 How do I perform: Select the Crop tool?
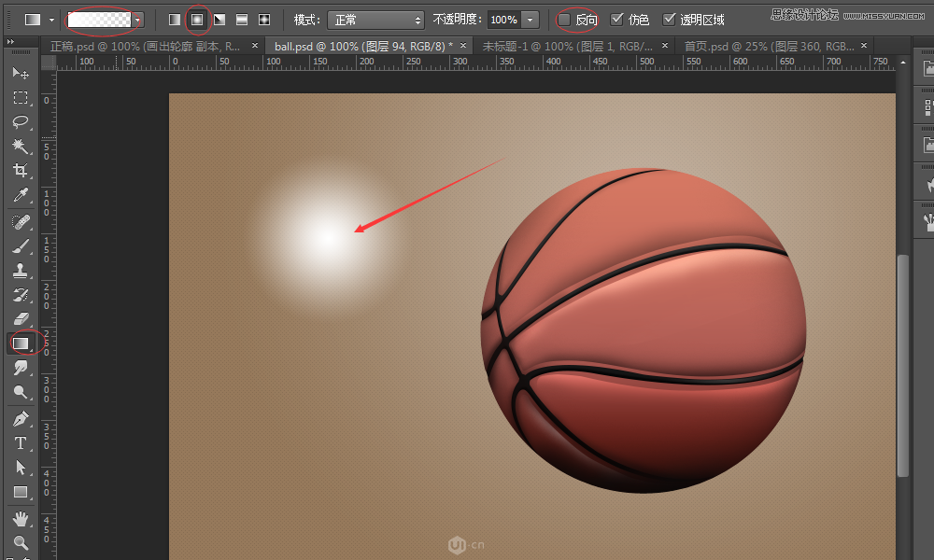tap(21, 171)
